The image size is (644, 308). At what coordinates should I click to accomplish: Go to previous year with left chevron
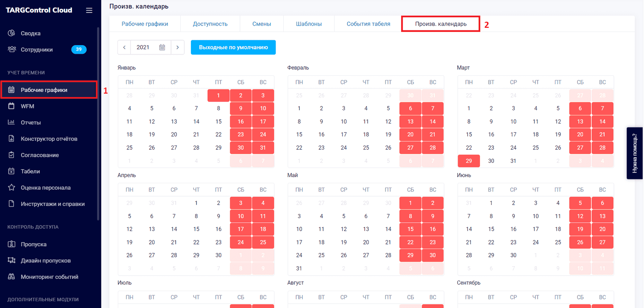point(124,47)
